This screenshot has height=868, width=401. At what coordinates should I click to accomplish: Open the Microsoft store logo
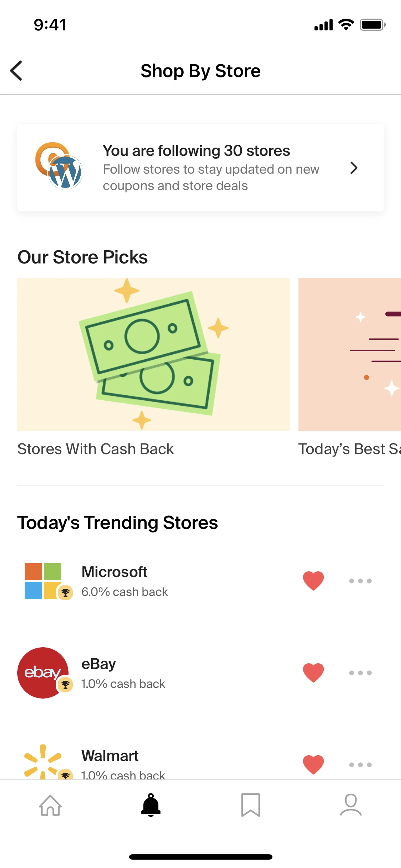43,580
